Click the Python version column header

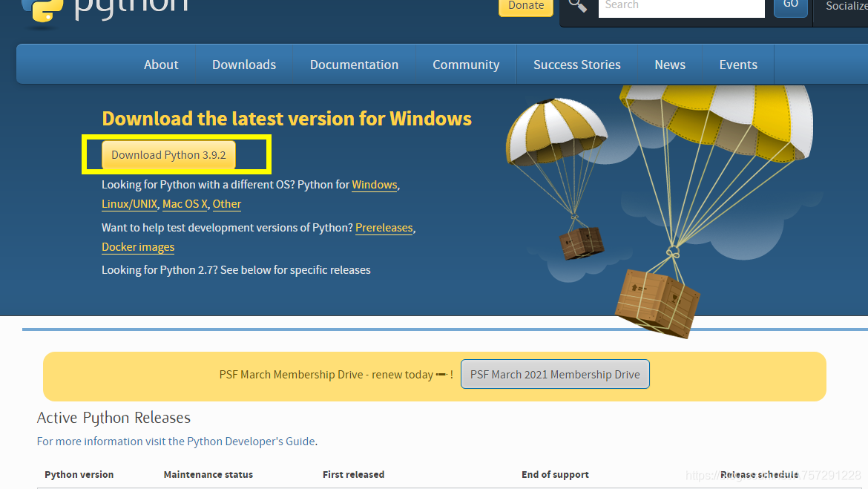tap(79, 475)
